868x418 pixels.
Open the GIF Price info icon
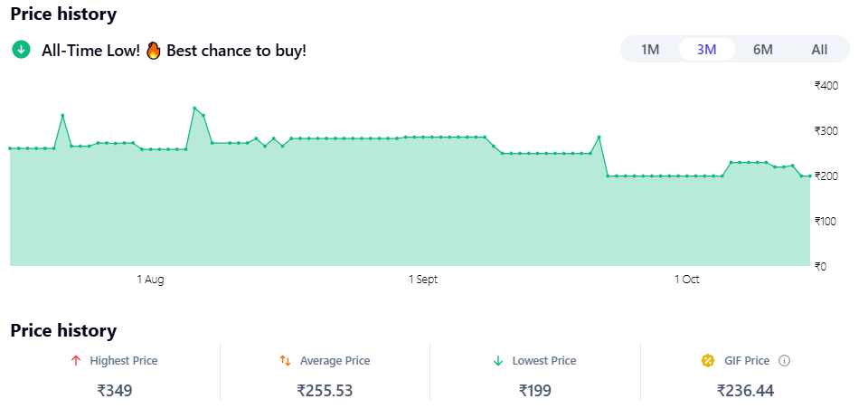[x=784, y=361]
